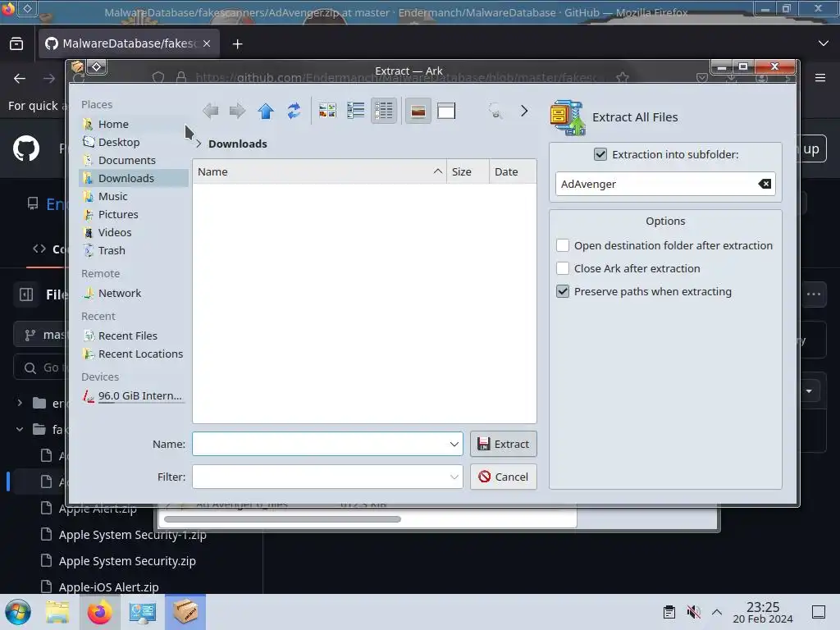The height and width of the screenshot is (630, 840).
Task: Open a new Firefox tab
Action: tap(237, 44)
